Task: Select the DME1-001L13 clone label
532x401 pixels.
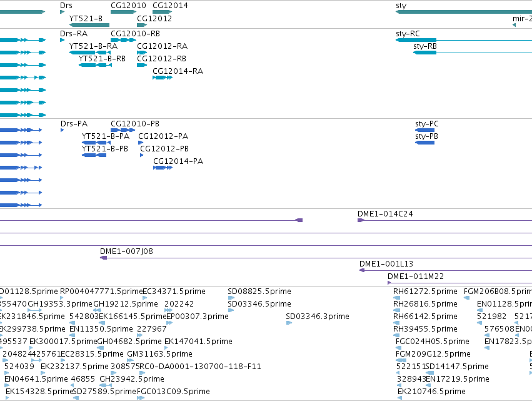Action: coord(386,264)
